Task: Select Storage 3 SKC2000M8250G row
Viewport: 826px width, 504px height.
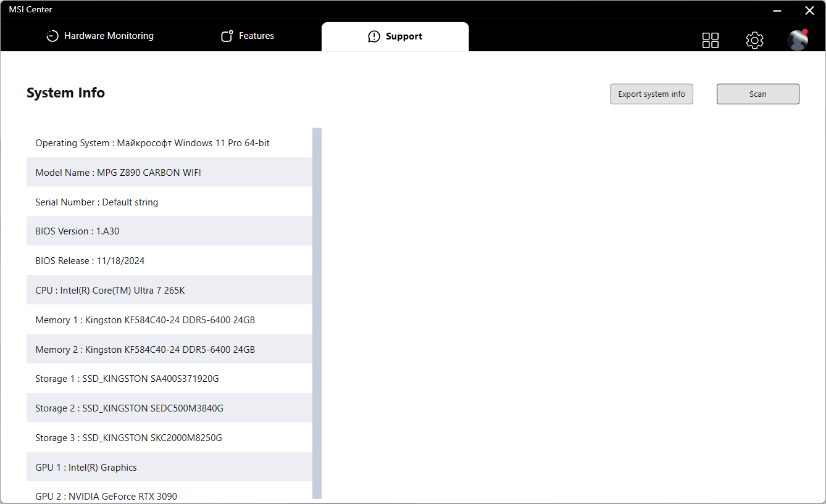Action: (169, 437)
